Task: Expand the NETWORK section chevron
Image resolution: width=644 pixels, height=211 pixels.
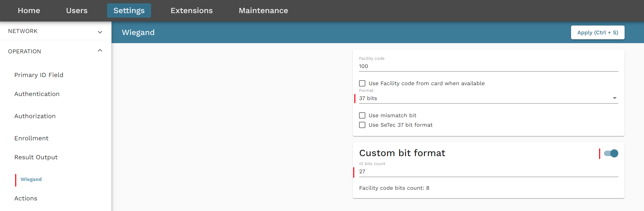Action: point(100,32)
